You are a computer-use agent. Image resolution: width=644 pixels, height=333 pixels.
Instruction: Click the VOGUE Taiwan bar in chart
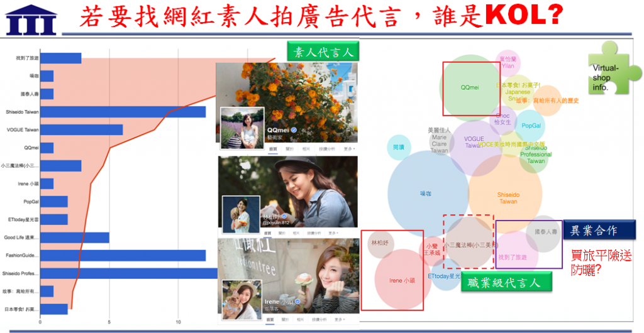click(81, 129)
